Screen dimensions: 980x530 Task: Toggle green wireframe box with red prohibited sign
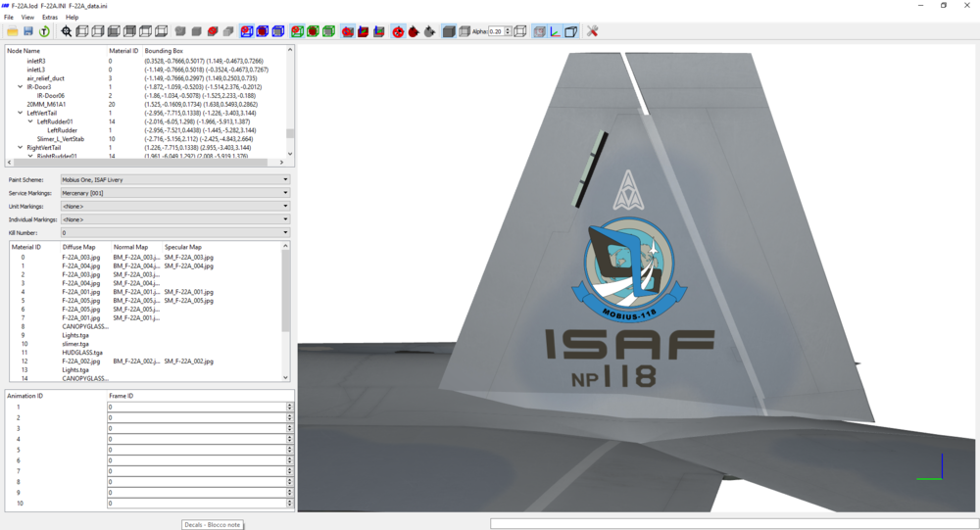[x=298, y=31]
